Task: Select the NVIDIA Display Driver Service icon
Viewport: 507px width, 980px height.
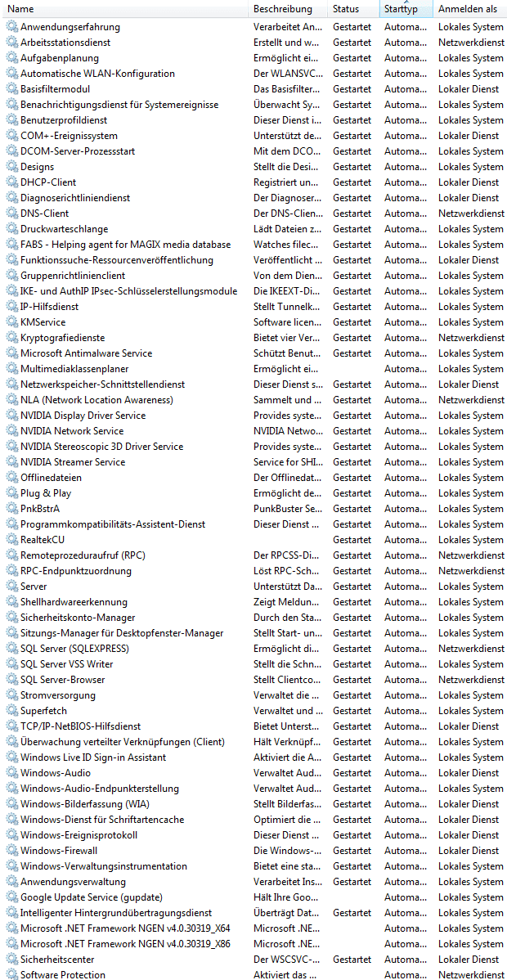Action: tap(12, 416)
